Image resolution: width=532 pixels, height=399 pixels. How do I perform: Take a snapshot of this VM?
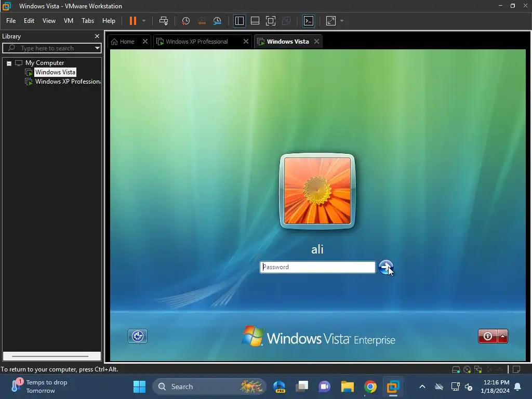coord(185,21)
